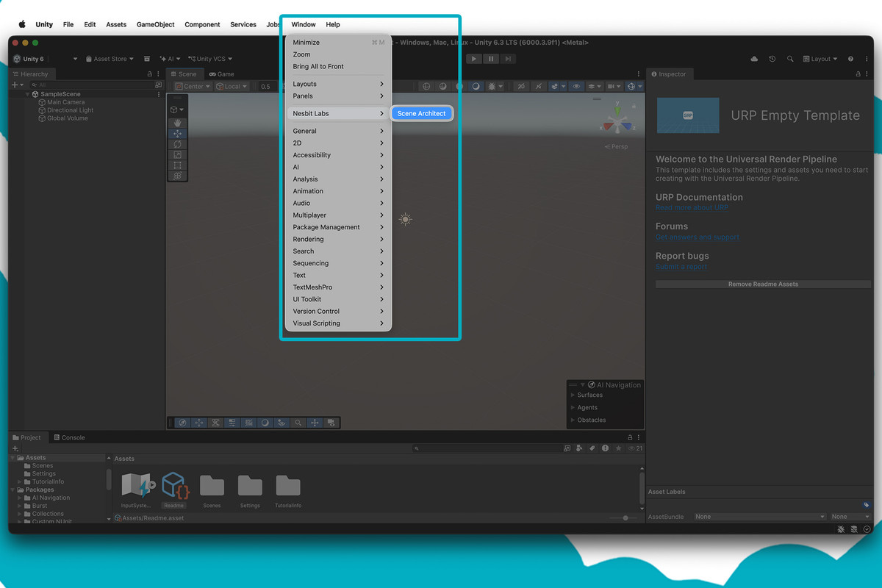Click the toolbar Search magnifier icon

(790, 59)
